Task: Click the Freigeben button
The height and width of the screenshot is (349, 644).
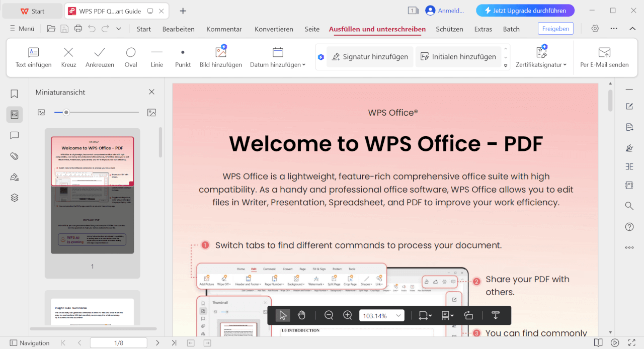Action: pyautogui.click(x=555, y=29)
